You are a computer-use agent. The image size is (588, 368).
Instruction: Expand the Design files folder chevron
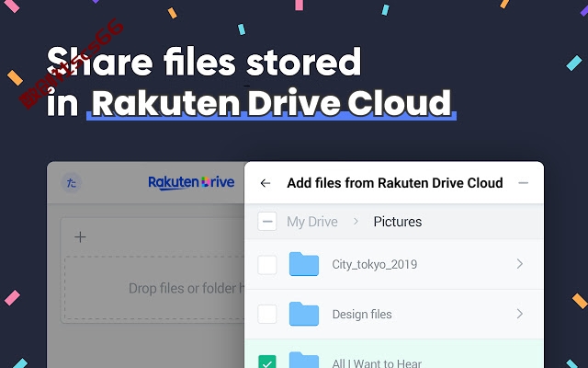tap(520, 314)
